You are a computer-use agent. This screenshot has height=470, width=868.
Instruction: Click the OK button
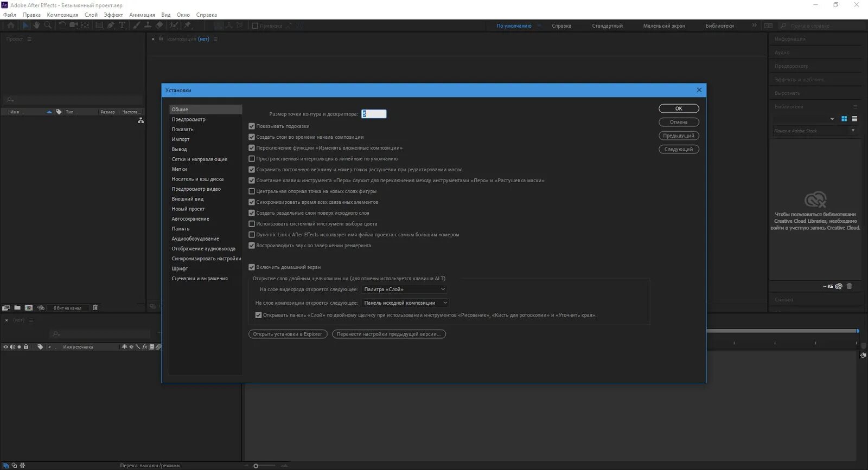679,108
